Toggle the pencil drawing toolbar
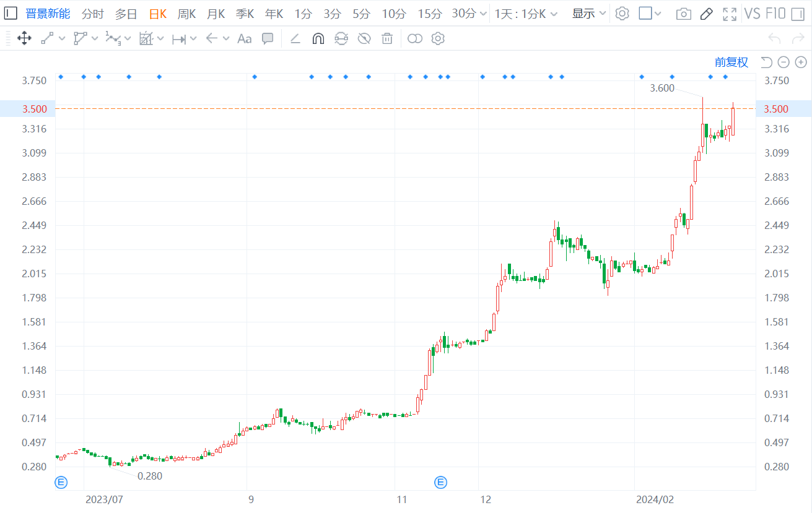 click(707, 14)
